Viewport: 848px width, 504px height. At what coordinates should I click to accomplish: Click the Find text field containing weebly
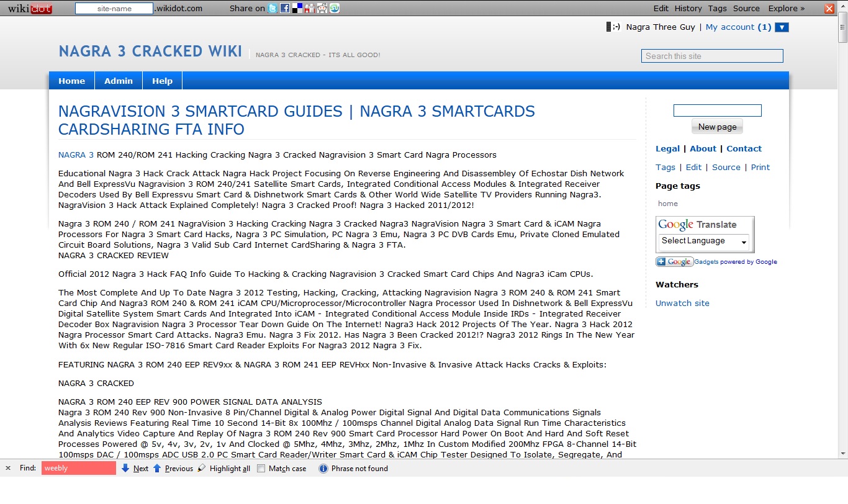coord(79,469)
